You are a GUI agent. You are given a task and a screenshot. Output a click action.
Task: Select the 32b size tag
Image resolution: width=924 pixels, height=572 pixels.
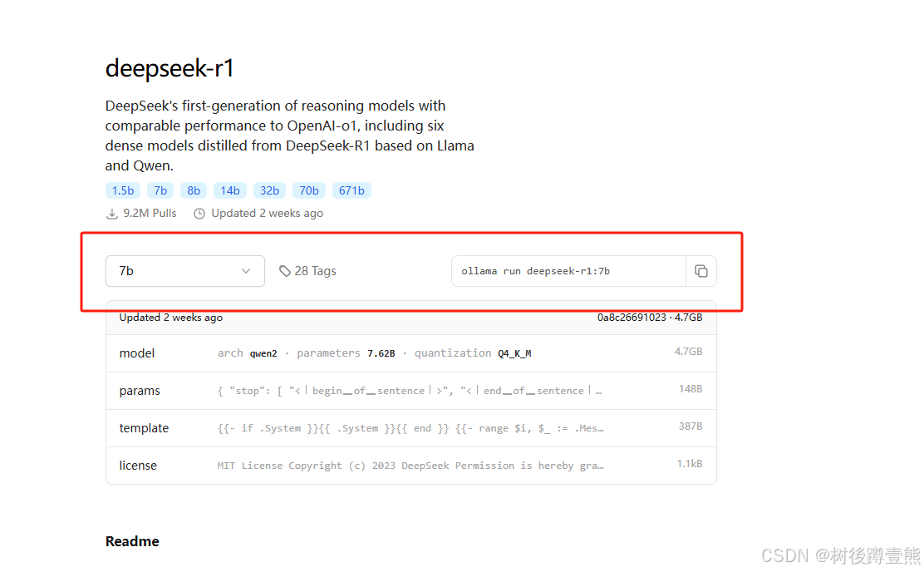point(269,190)
